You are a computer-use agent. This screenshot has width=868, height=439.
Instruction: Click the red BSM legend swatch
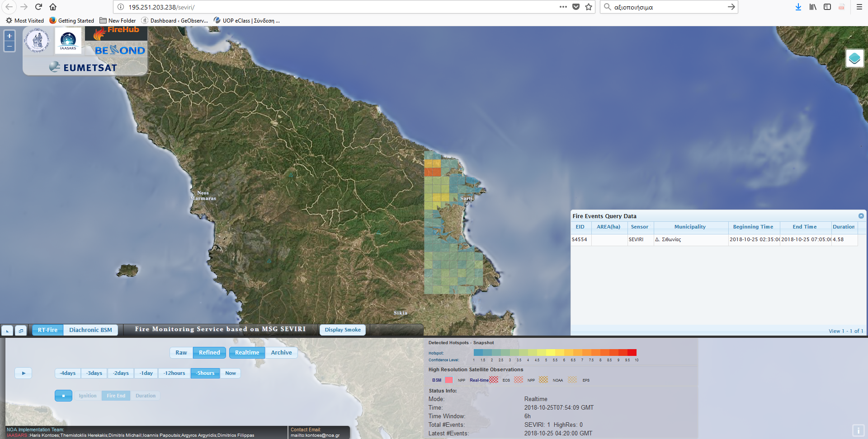coord(448,380)
